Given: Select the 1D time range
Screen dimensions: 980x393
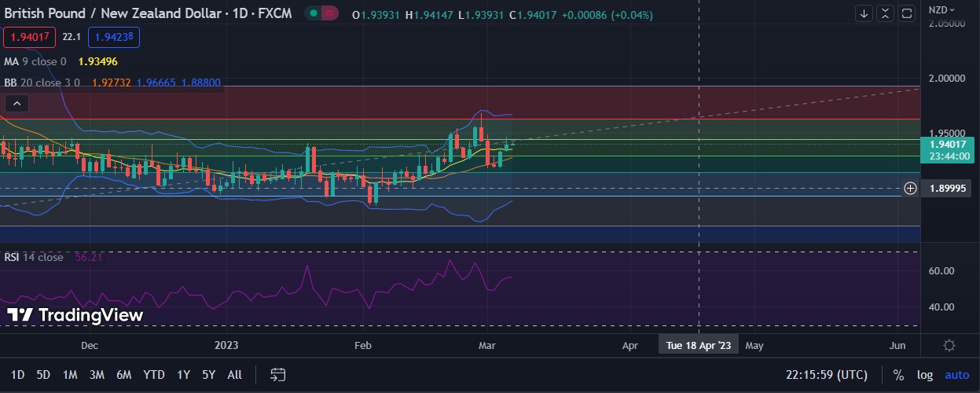Looking at the screenshot, I should pos(17,375).
